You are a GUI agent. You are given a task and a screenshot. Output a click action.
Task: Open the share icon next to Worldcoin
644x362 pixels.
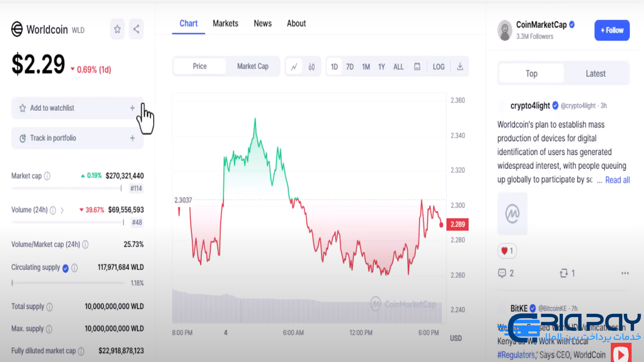(136, 29)
